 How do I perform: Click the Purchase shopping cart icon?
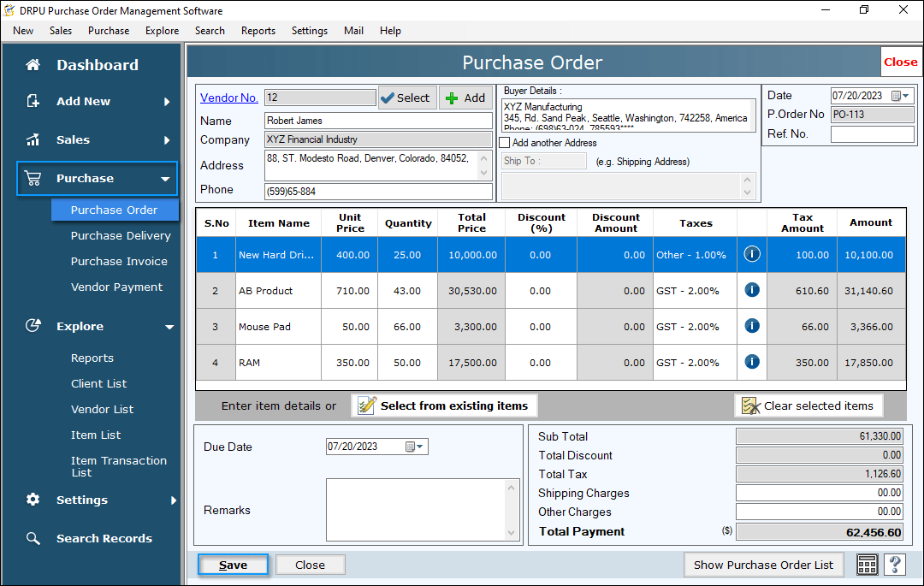click(x=33, y=179)
